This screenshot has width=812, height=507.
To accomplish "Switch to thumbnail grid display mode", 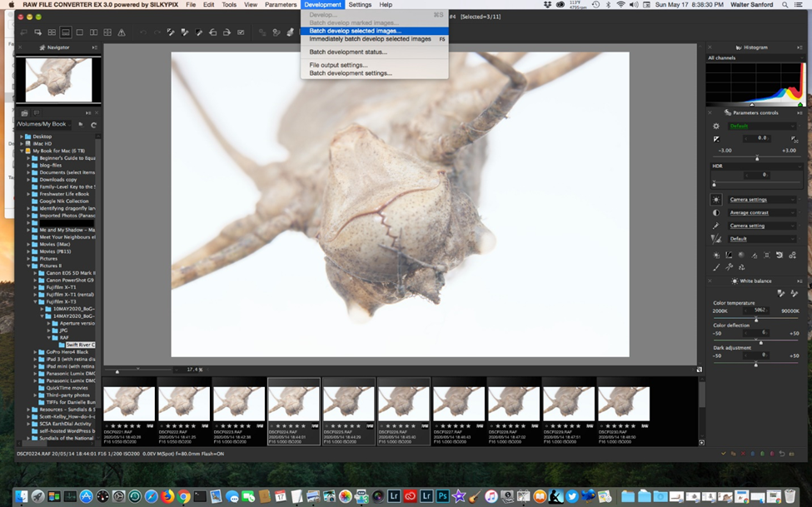I will (x=52, y=32).
